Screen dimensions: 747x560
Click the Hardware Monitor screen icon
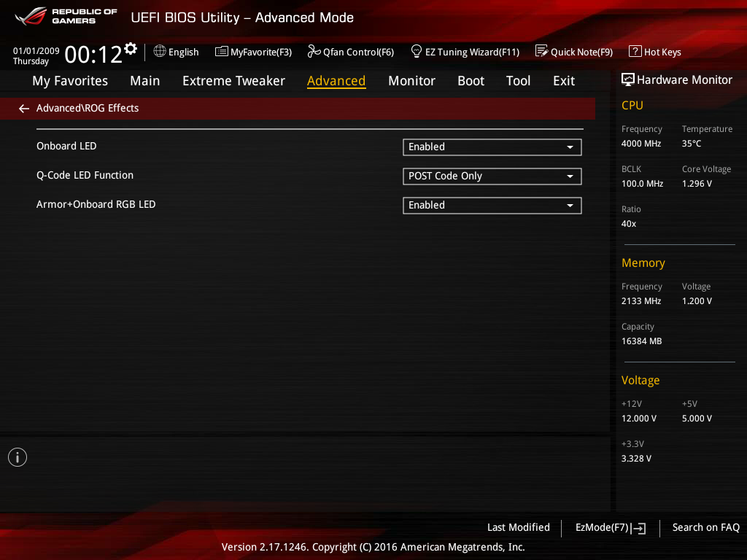click(628, 79)
